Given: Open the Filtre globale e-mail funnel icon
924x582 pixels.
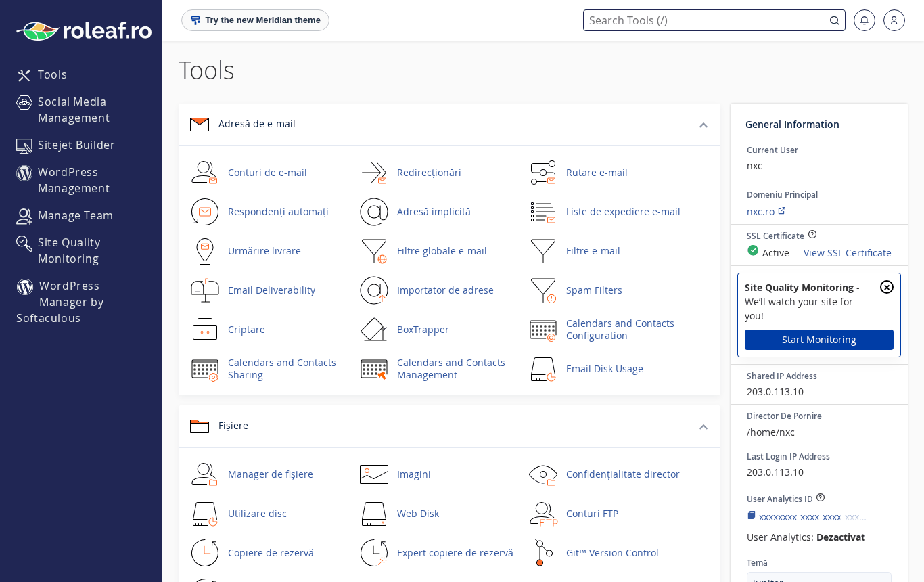Looking at the screenshot, I should pyautogui.click(x=373, y=251).
